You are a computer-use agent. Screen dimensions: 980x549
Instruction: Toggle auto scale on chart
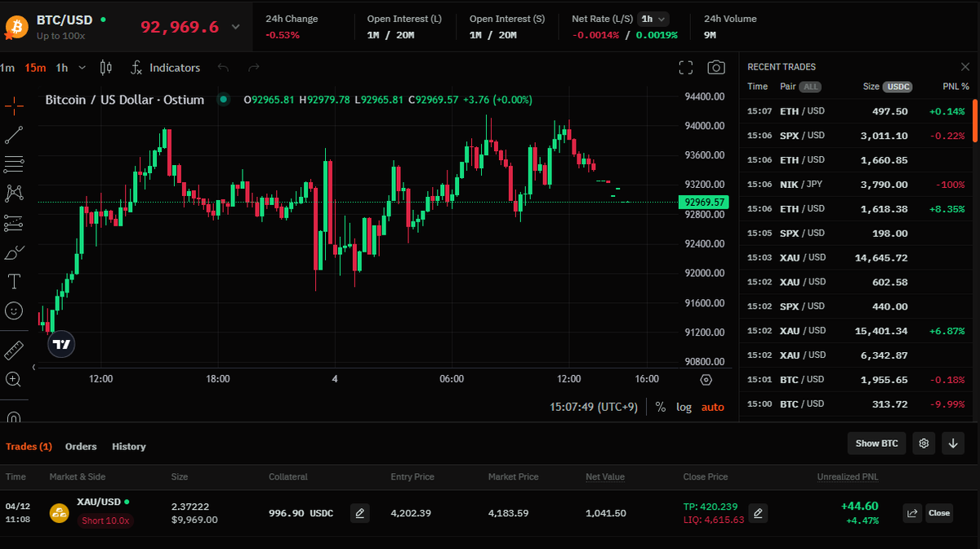point(713,407)
